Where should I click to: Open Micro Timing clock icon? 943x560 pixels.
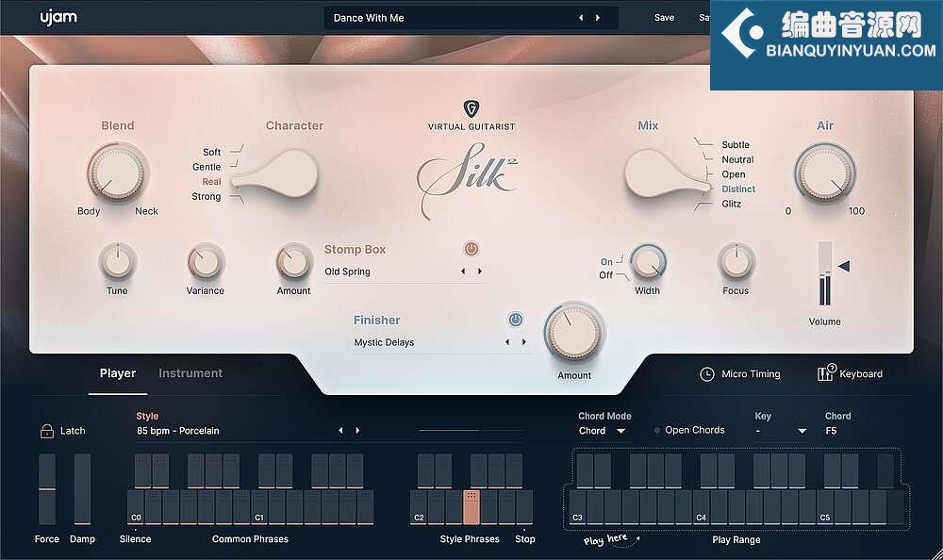click(x=707, y=374)
